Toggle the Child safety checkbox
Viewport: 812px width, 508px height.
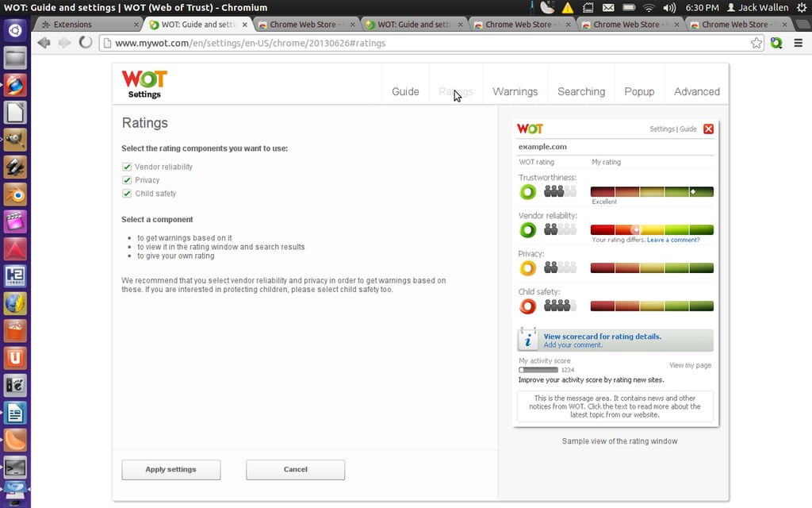point(127,194)
